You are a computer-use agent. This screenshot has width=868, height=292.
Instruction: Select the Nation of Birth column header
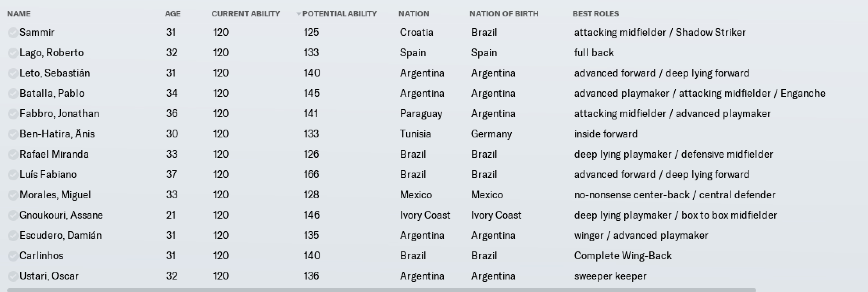[504, 14]
